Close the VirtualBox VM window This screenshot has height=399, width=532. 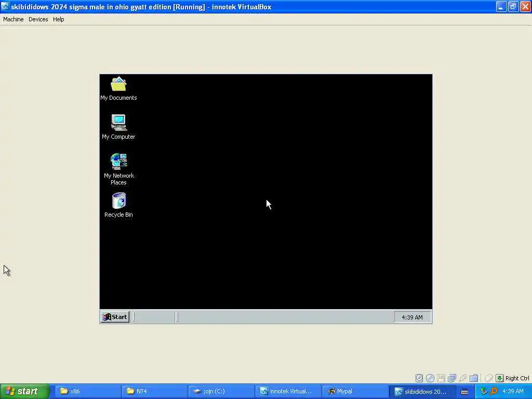click(x=525, y=6)
